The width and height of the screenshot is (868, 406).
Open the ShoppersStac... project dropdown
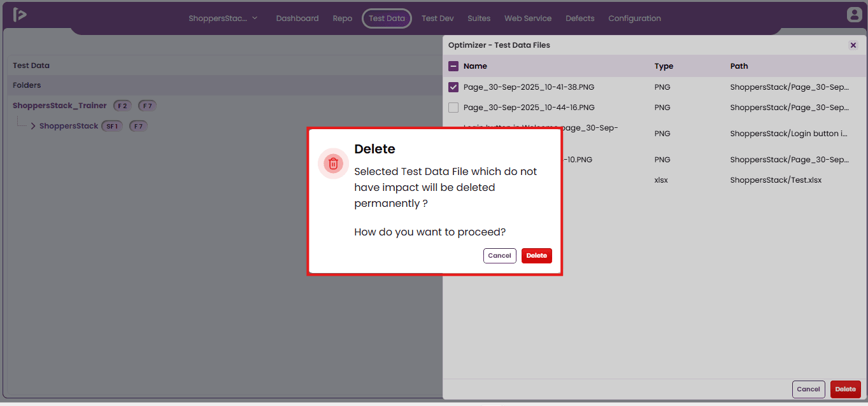pos(223,18)
